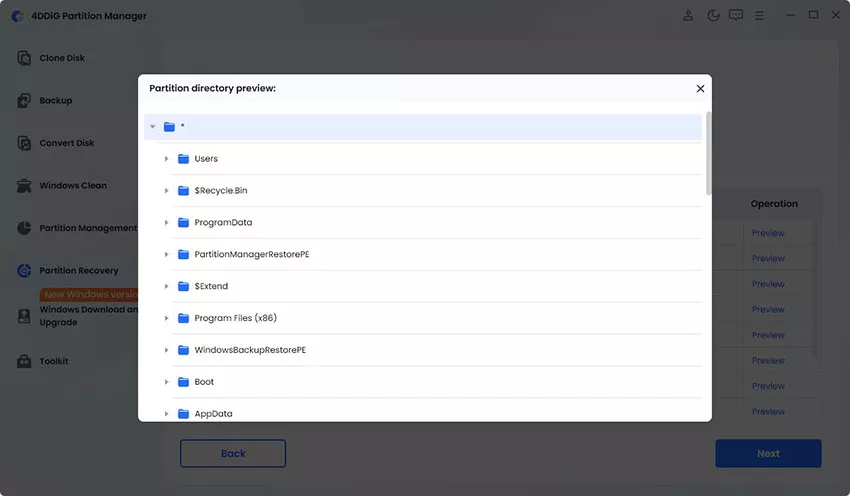Select Convert Disk sidebar icon

click(x=24, y=143)
